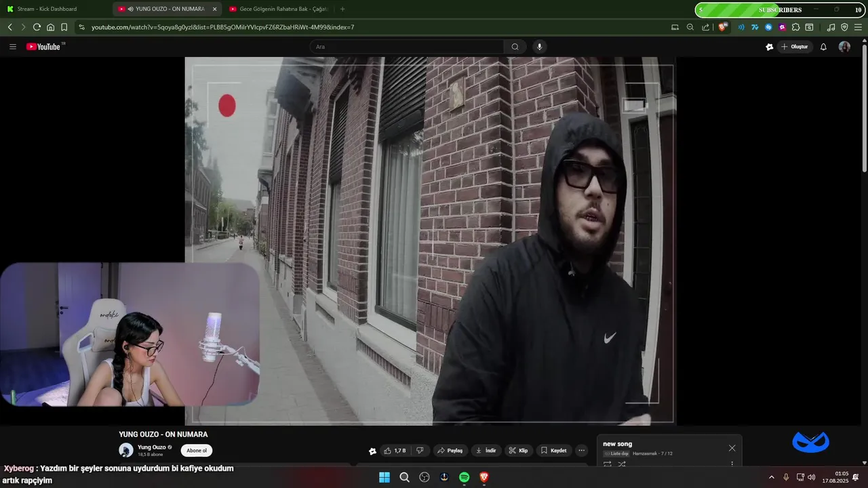Image resolution: width=868 pixels, height=488 pixels.
Task: Switch to the Gece Gölgenin Rahatına Bak tab
Action: pyautogui.click(x=278, y=9)
